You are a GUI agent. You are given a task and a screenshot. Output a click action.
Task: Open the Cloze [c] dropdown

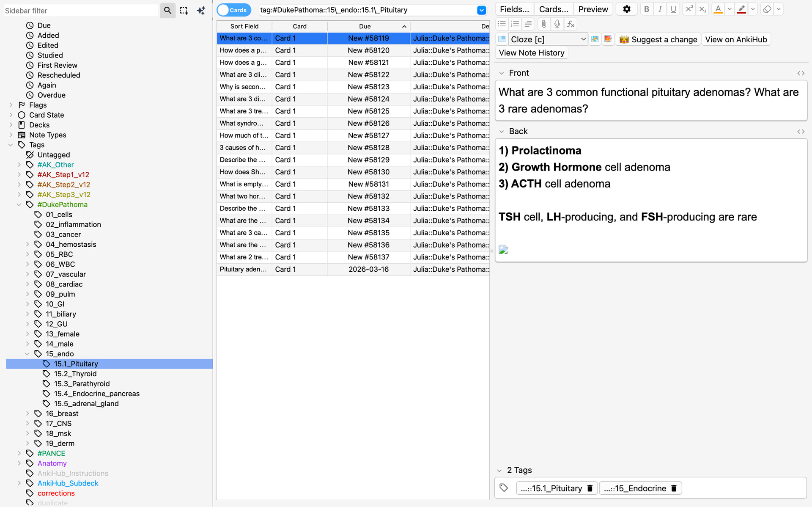[548, 39]
